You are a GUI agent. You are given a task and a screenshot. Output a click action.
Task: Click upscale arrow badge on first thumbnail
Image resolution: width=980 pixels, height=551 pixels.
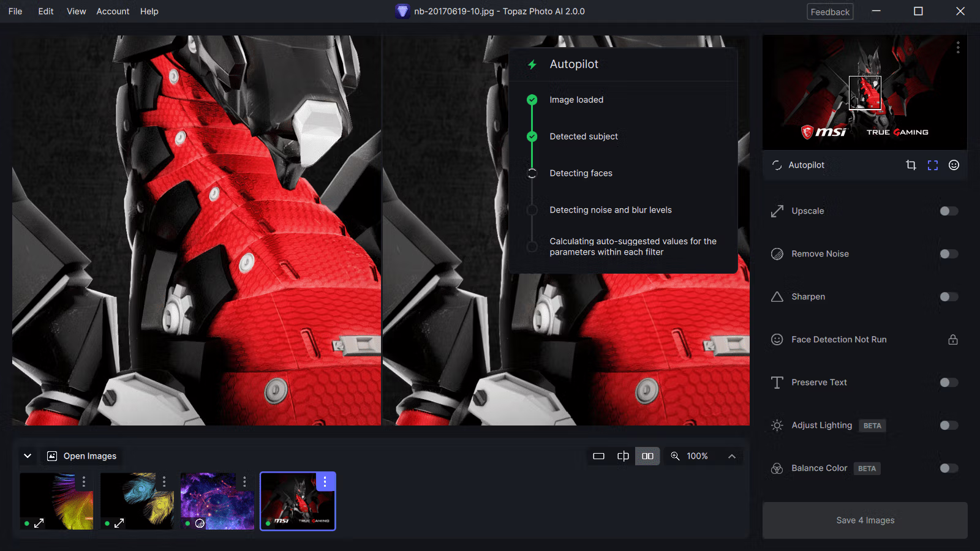39,523
